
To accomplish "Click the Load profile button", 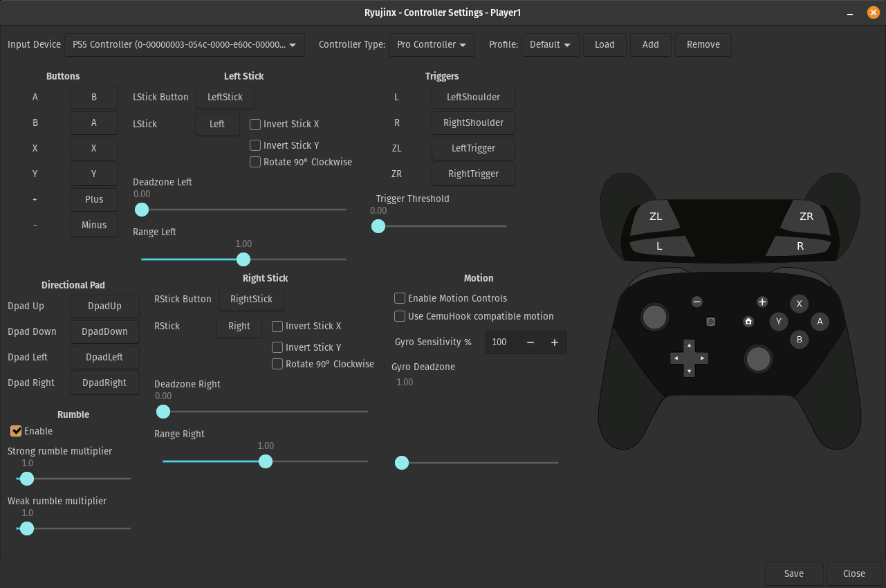I will pos(604,44).
